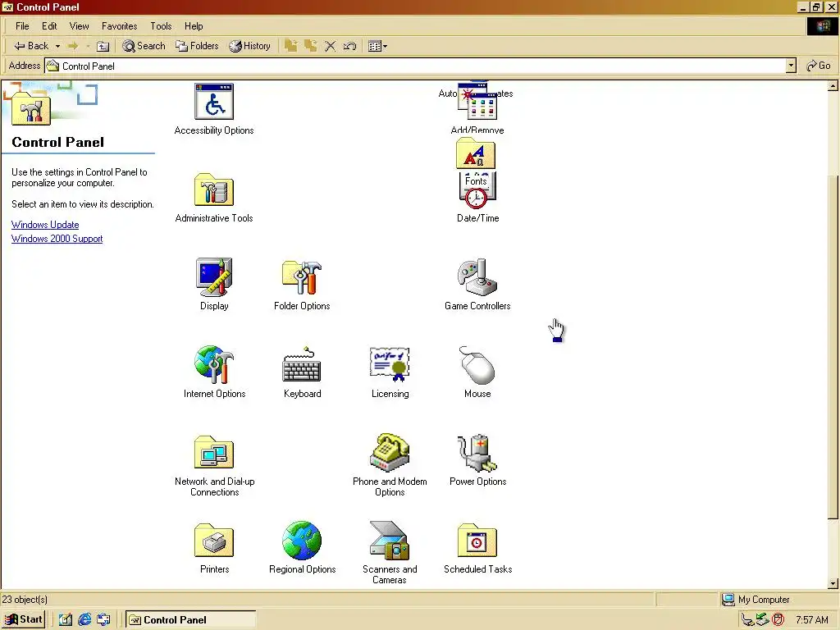Open Power Options icon
This screenshot has height=630, width=840.
coord(477,453)
